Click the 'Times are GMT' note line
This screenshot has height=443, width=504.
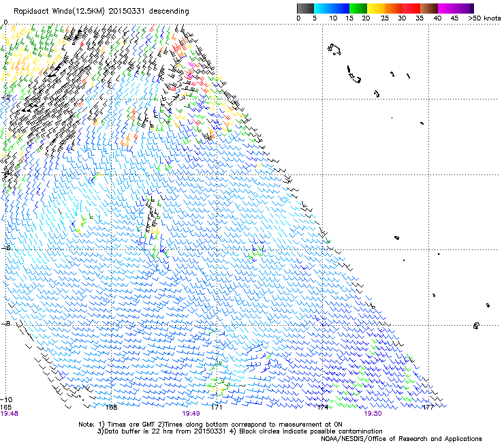(210, 425)
